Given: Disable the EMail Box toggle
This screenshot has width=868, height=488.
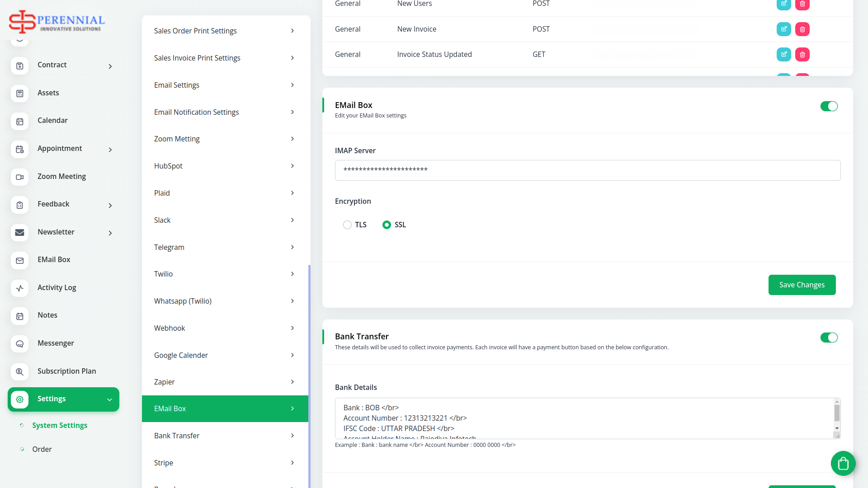Looking at the screenshot, I should point(829,106).
